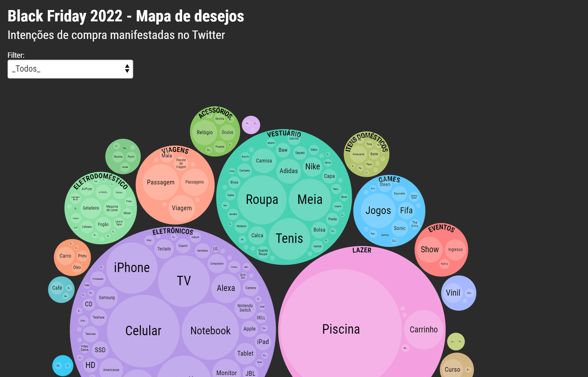Click the Óleo bubble
588x377 pixels.
click(x=77, y=268)
